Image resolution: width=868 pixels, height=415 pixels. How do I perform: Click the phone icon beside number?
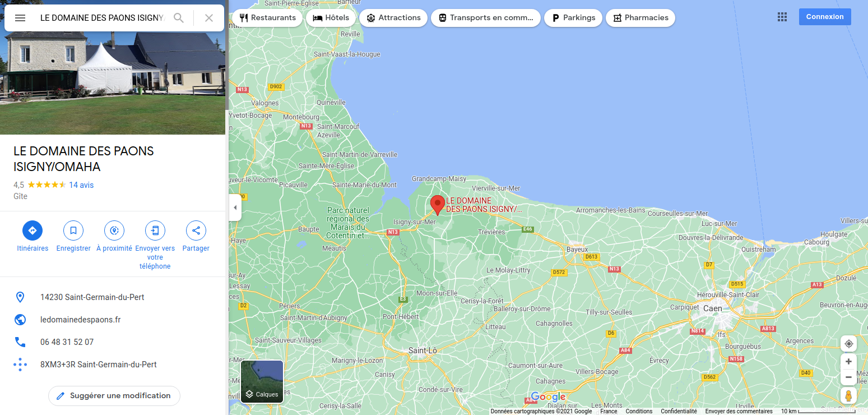(x=20, y=342)
